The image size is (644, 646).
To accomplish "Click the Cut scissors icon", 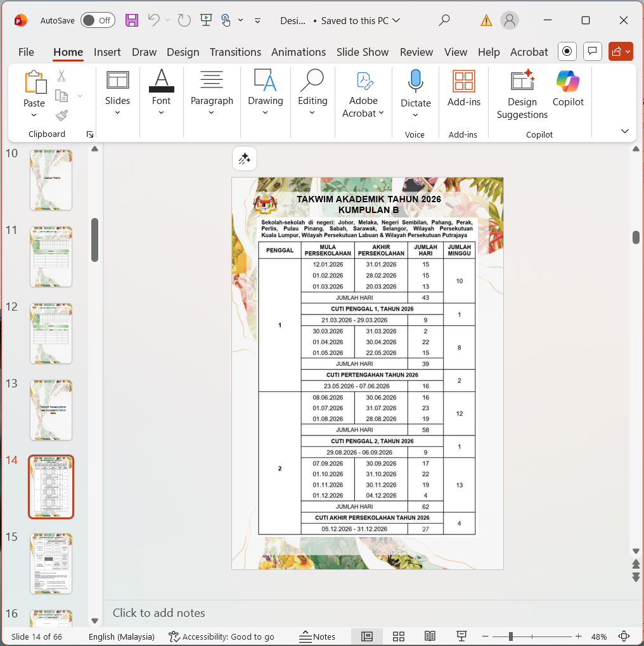I will coord(61,76).
